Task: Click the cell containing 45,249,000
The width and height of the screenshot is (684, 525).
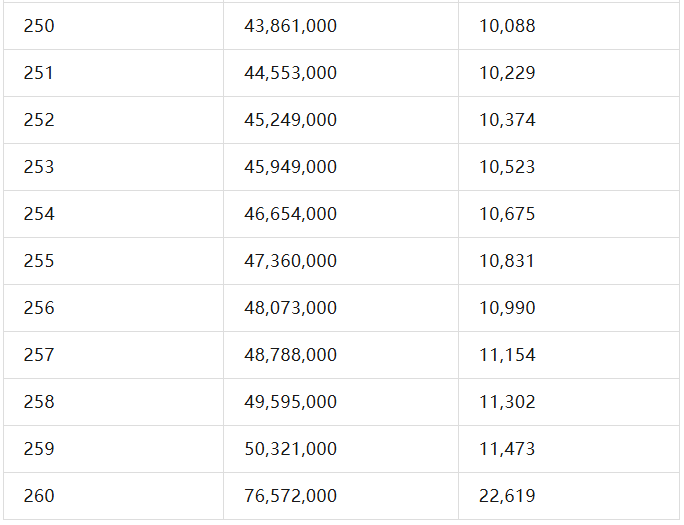Action: coord(290,120)
